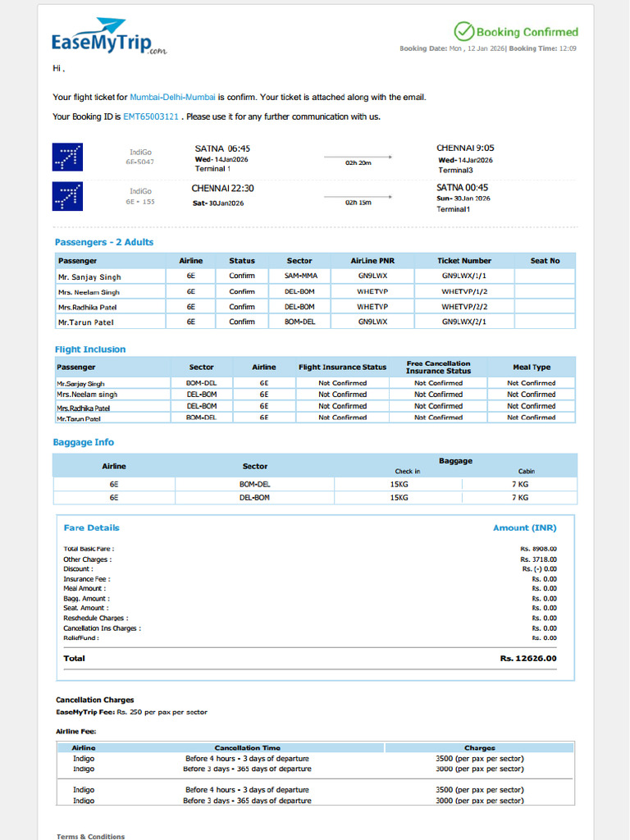Select the Booking Date text
The height and width of the screenshot is (840, 630).
click(x=452, y=48)
